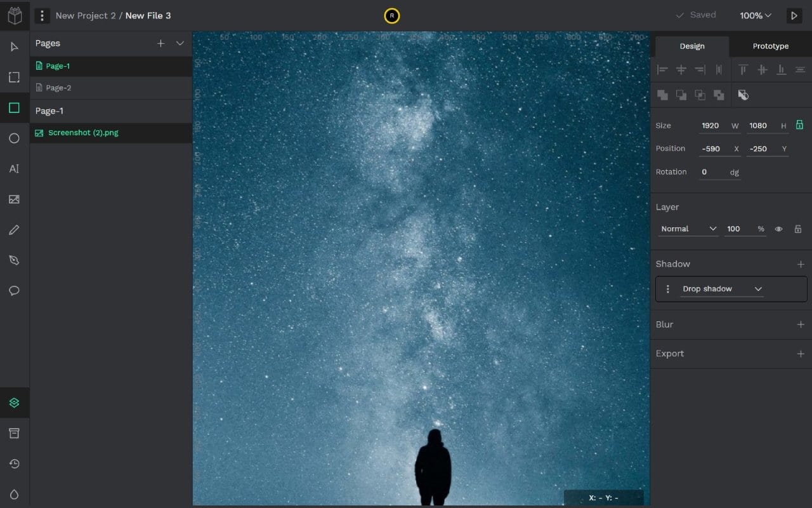Set opacity to a new value
812x508 pixels.
point(736,229)
